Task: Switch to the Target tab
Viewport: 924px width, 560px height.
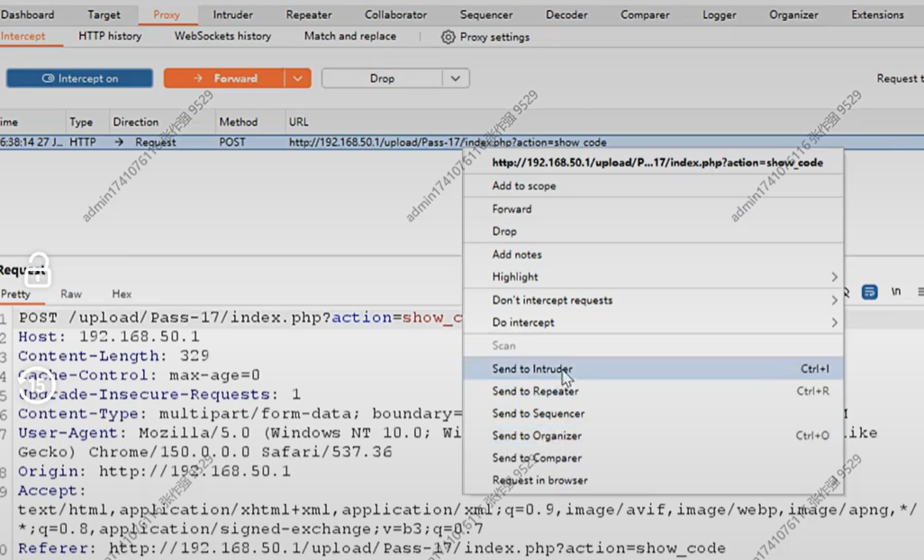Action: (x=104, y=14)
